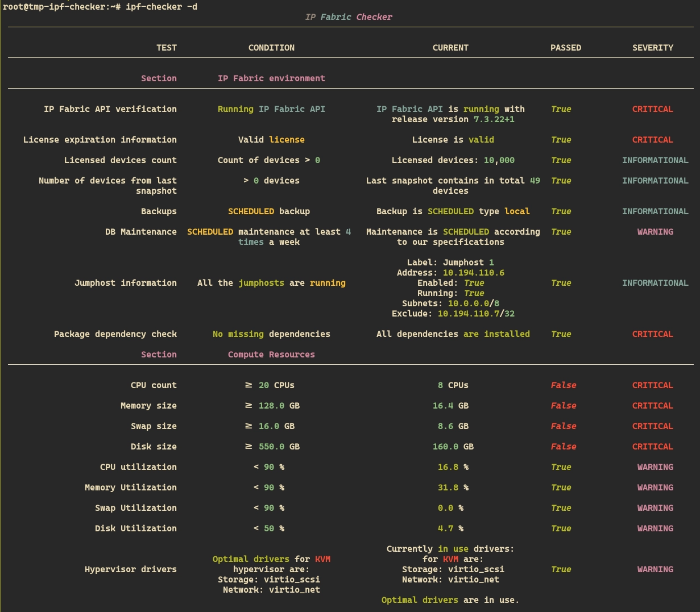Select the CONDITION column header
Viewport: 700px width, 612px height.
271,48
